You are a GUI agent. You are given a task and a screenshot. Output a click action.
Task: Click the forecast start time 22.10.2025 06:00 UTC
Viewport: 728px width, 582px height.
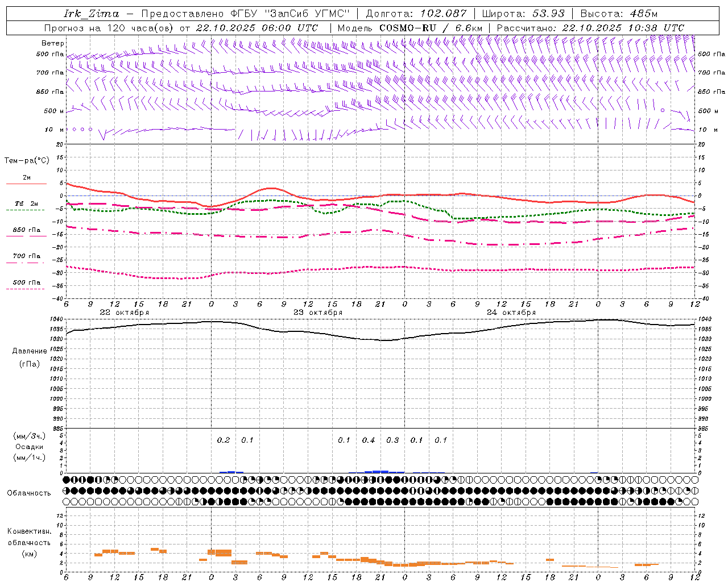(x=257, y=28)
